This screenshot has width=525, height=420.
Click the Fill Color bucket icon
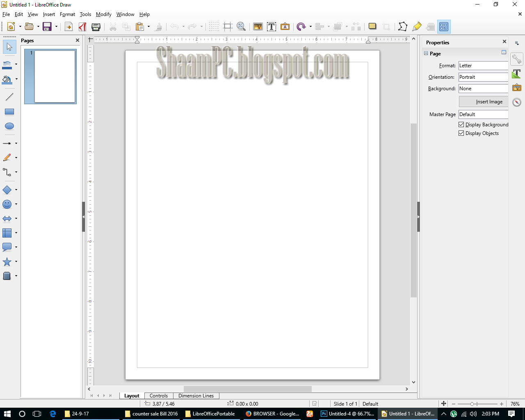7,79
